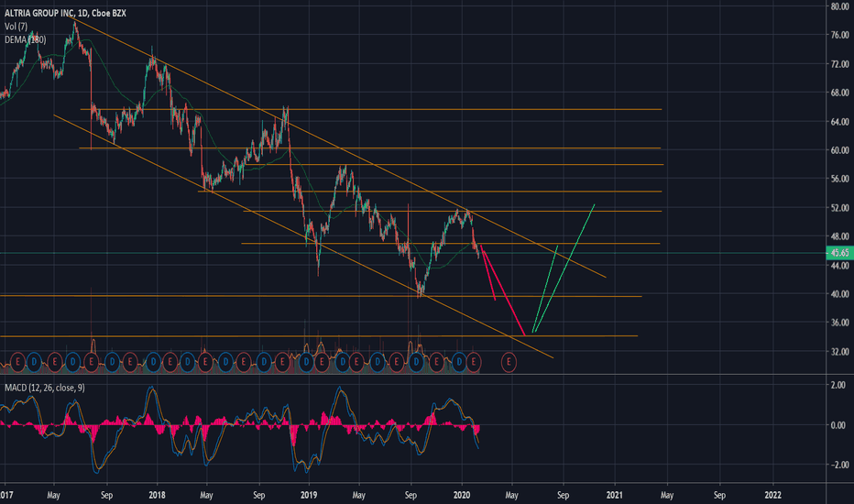Screen dimensions: 854x504
Task: Open the most recent D dividend marker
Action: 459,362
